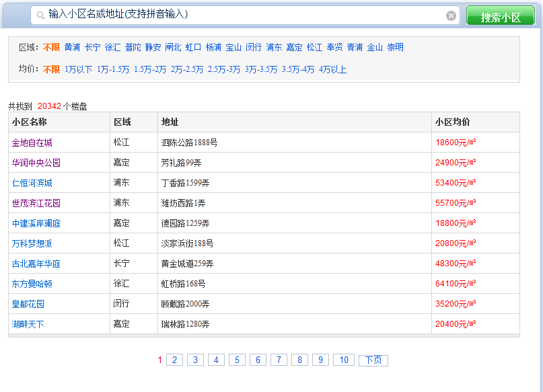Go to results page 3
This screenshot has height=392, width=543.
195,360
